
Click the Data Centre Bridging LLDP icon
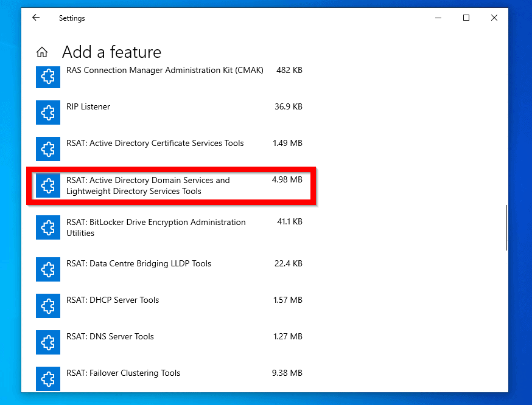pyautogui.click(x=48, y=269)
